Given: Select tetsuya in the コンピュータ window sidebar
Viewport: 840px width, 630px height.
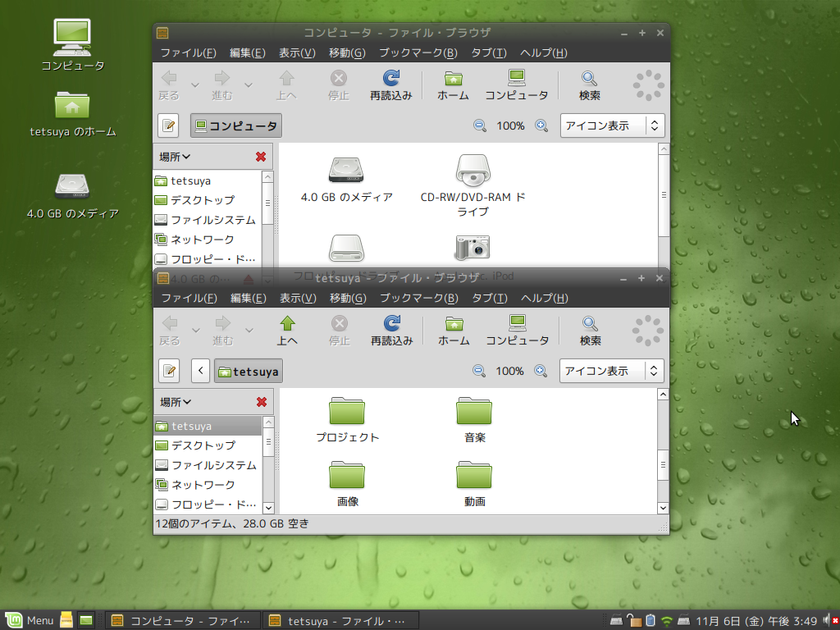Looking at the screenshot, I should 208,181.
